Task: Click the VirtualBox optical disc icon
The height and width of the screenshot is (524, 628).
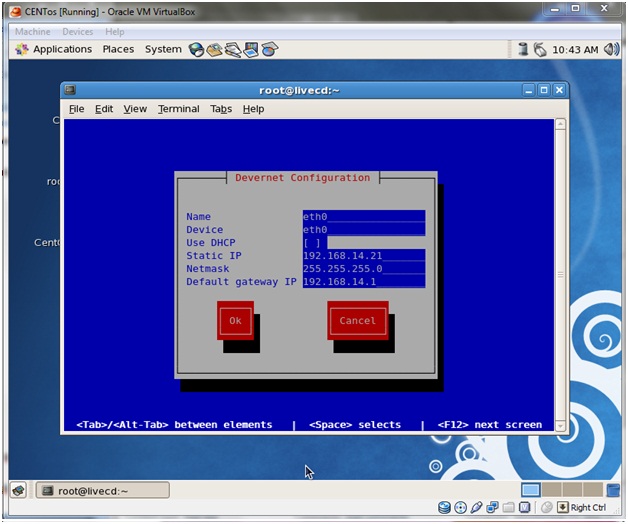Action: 461,508
